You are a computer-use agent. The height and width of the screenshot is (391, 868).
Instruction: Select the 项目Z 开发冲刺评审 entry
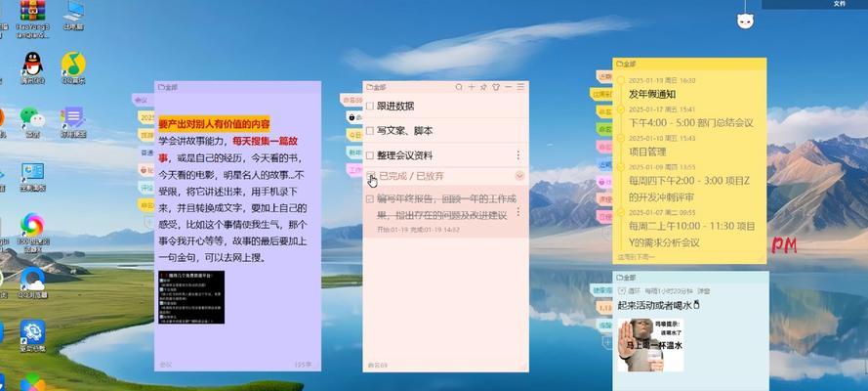click(x=689, y=189)
